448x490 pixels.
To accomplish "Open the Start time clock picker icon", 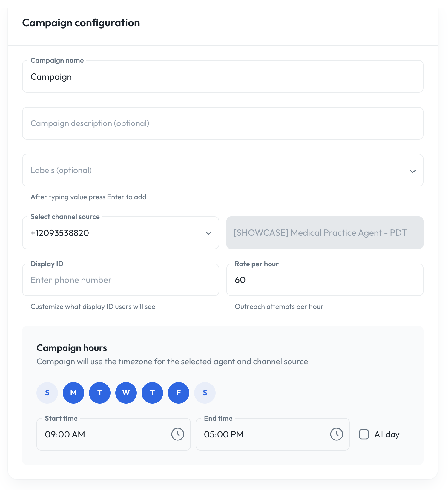I will [178, 434].
